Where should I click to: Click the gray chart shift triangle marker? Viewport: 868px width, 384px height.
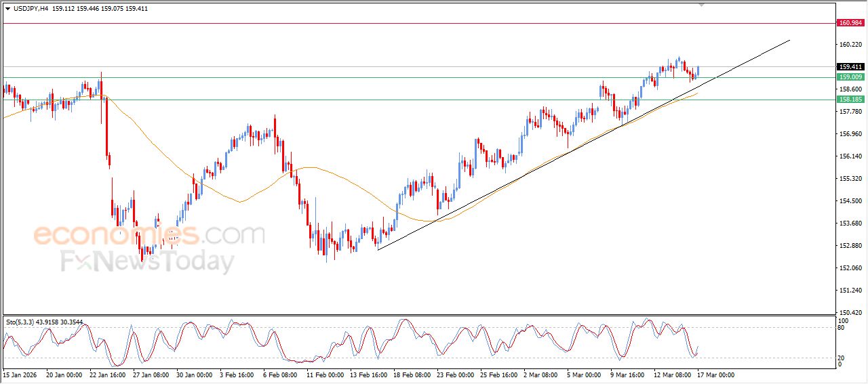point(702,5)
